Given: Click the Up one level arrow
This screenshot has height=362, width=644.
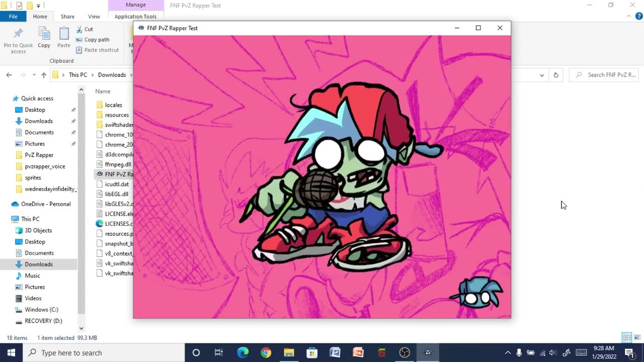Looking at the screenshot, I should [44, 75].
